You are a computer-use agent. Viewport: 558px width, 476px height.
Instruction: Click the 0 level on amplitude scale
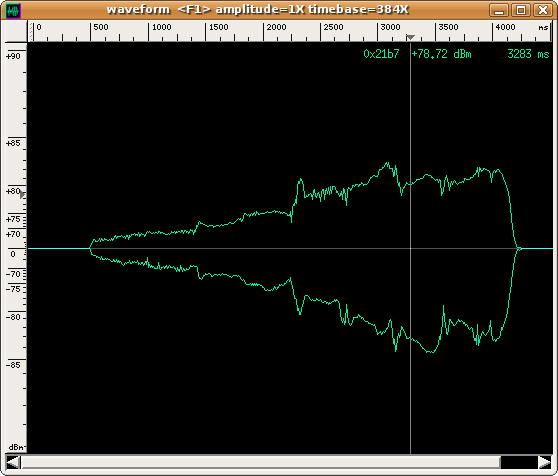point(13,254)
